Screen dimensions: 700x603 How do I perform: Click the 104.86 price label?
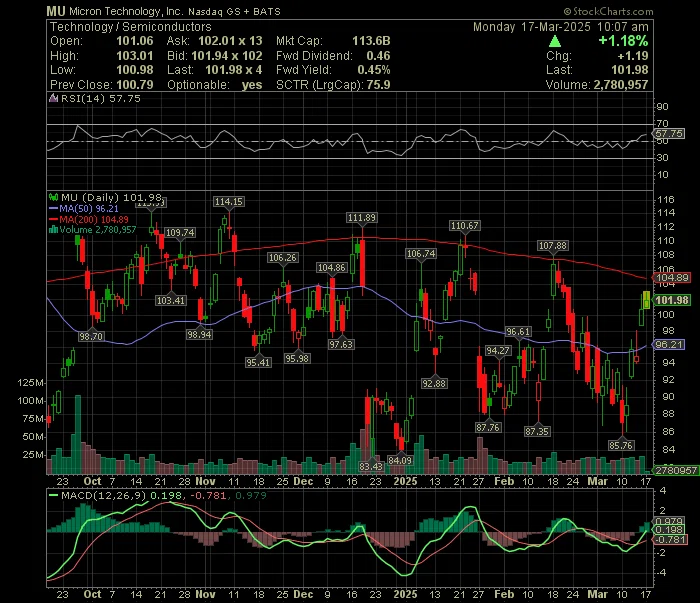331,268
